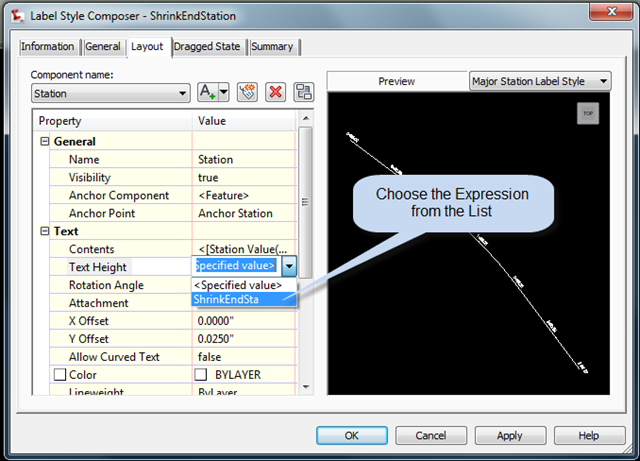Close the Label Style Composer window
The width and height of the screenshot is (640, 461).
[611, 11]
